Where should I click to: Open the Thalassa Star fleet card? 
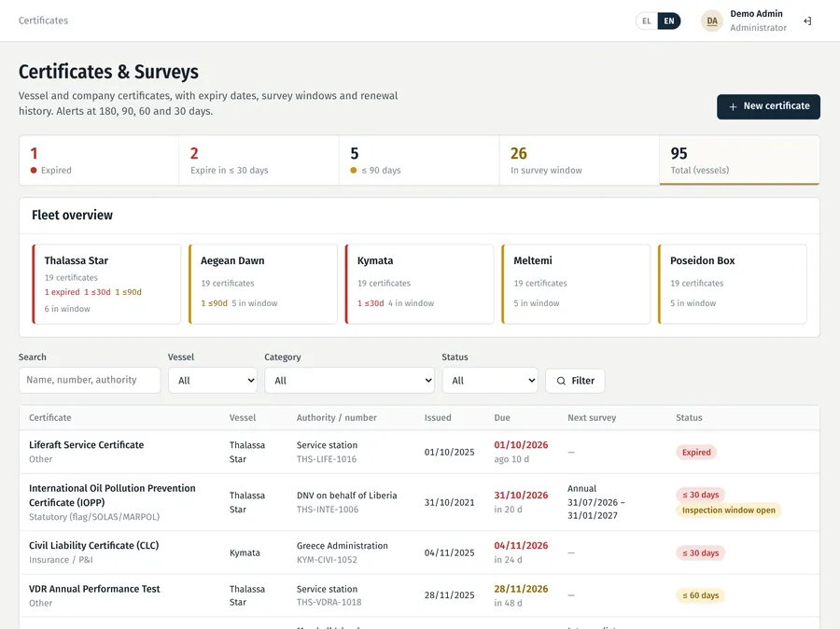[106, 284]
